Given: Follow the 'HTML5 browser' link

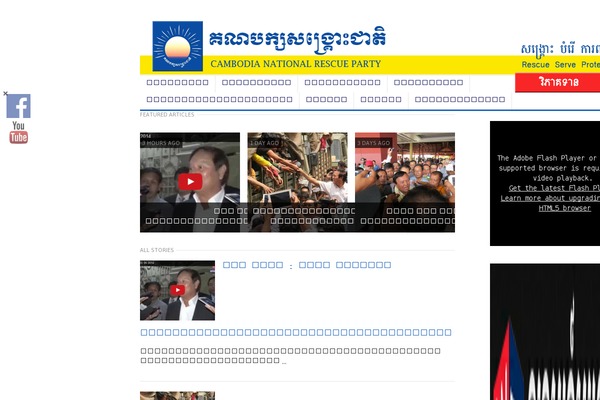Looking at the screenshot, I should coord(564,208).
